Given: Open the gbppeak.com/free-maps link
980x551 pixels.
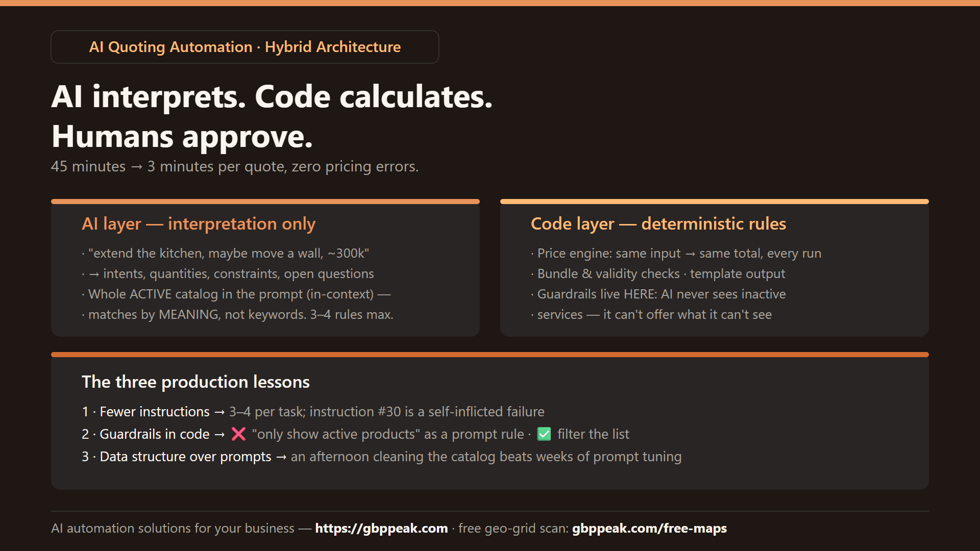Looking at the screenshot, I should (x=649, y=529).
